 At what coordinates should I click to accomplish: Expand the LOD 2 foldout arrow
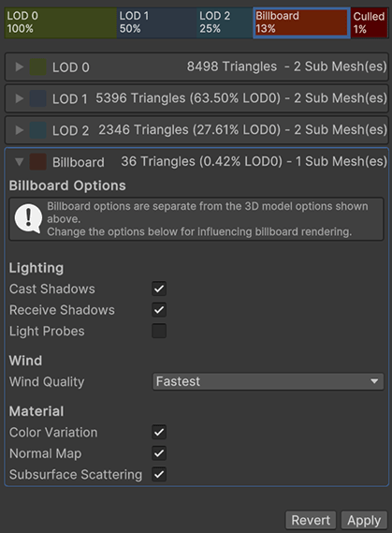point(20,130)
